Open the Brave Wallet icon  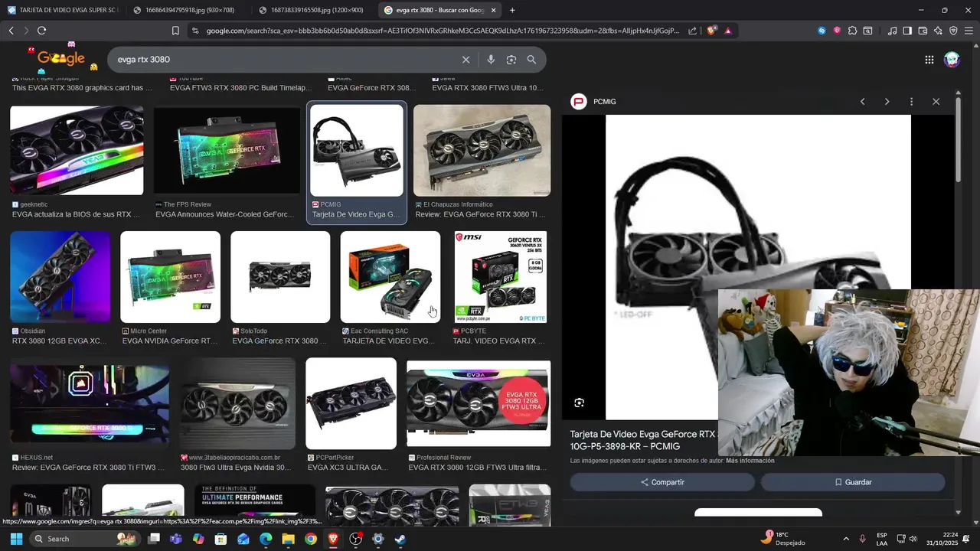tap(923, 31)
